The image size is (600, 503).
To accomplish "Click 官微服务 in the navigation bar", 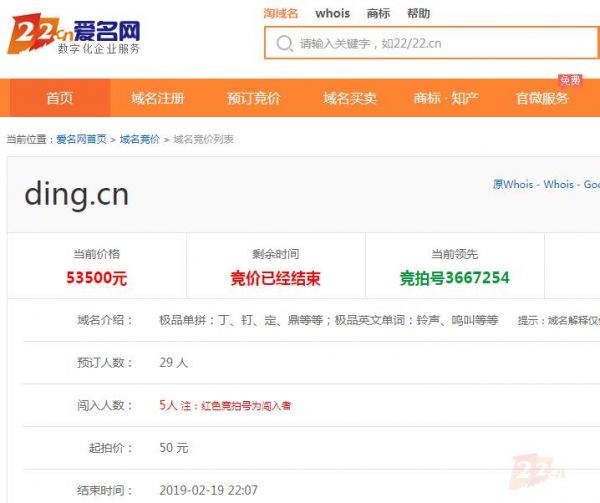I will (542, 98).
